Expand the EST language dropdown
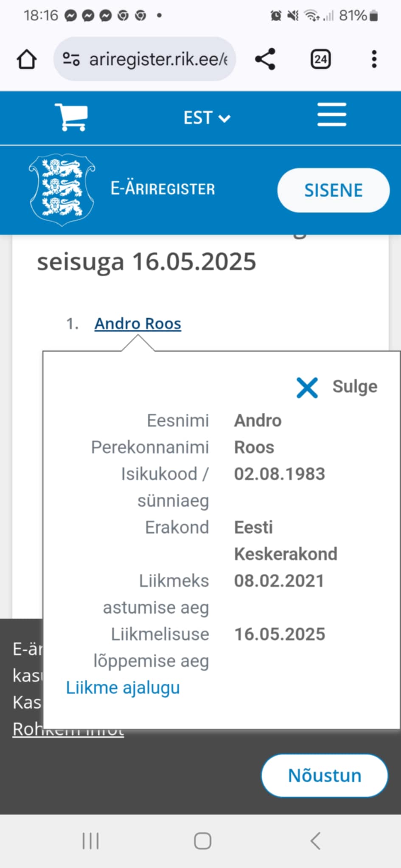This screenshot has height=868, width=401. pos(207,118)
